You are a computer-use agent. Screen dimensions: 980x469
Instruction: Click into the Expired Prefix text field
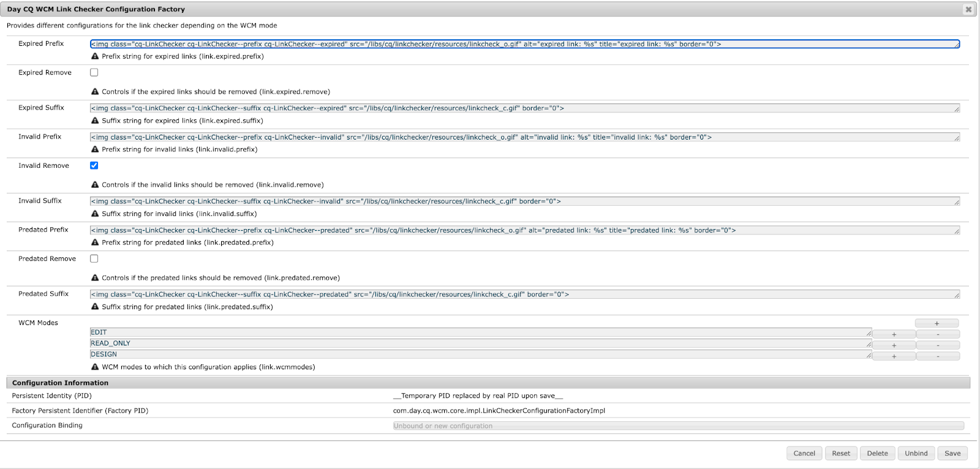pos(525,44)
